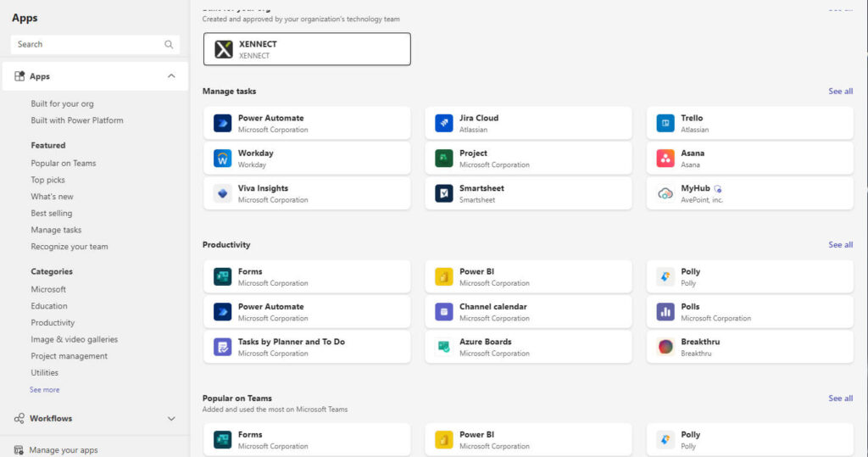868x457 pixels.
Task: Click the Channel calendar icon
Action: (444, 312)
